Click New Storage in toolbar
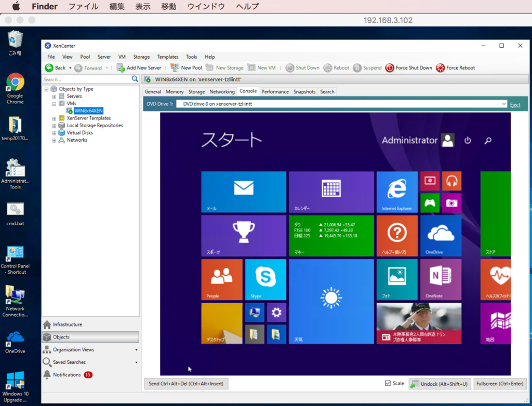This screenshot has width=532, height=406. (x=224, y=68)
